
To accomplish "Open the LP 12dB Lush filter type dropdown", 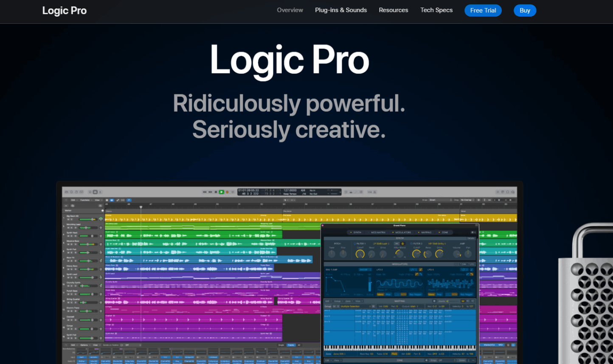I will pyautogui.click(x=381, y=244).
